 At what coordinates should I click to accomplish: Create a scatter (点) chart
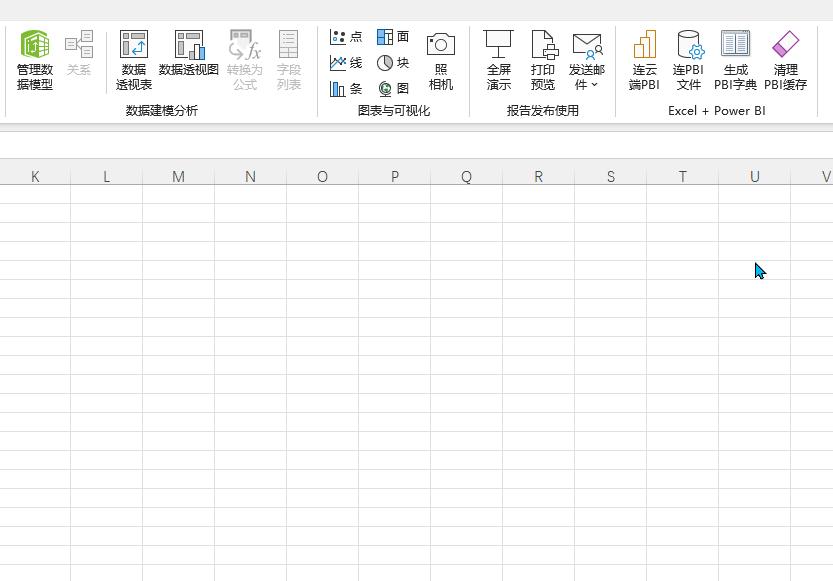click(x=343, y=37)
